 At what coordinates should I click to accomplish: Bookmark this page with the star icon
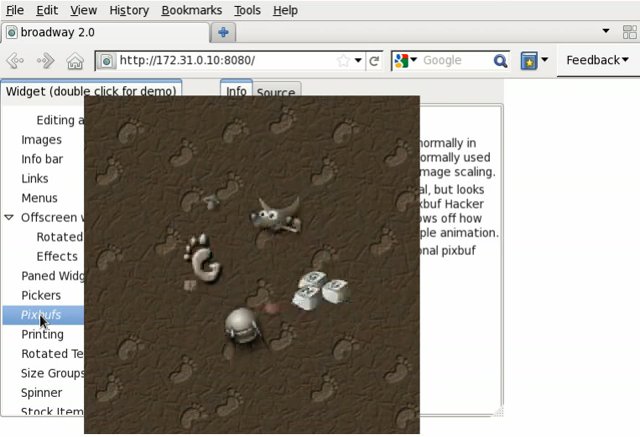pyautogui.click(x=343, y=61)
